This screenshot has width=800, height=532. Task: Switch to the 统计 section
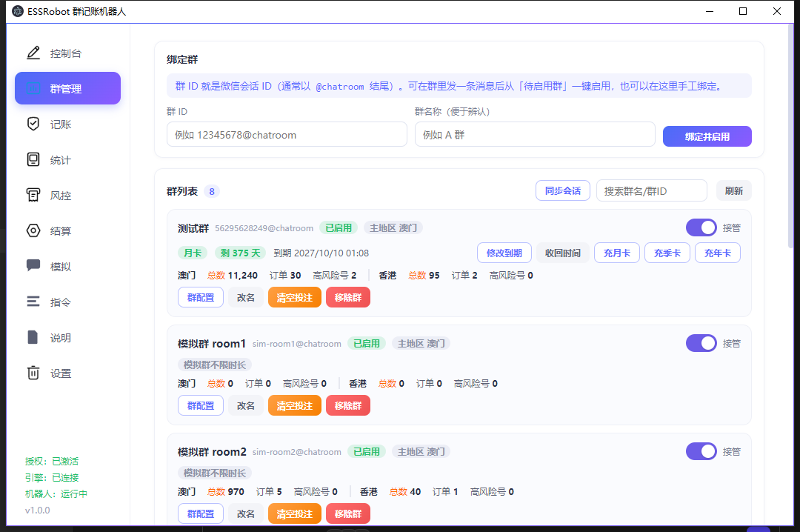point(60,160)
